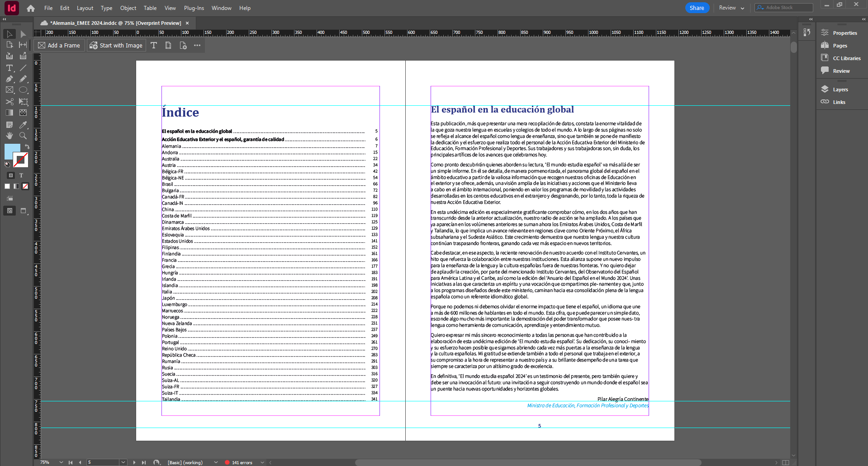Click the Add a Frame button

click(x=59, y=45)
